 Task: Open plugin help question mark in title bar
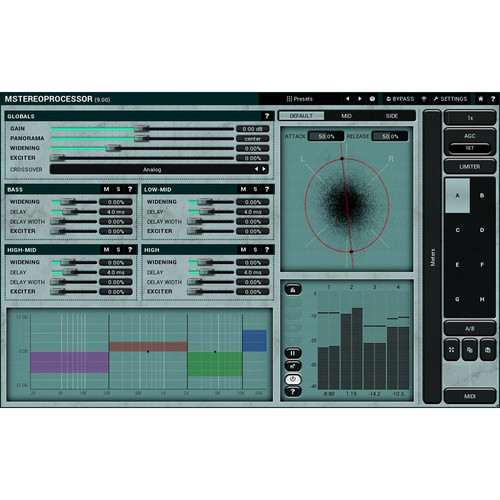(493, 99)
